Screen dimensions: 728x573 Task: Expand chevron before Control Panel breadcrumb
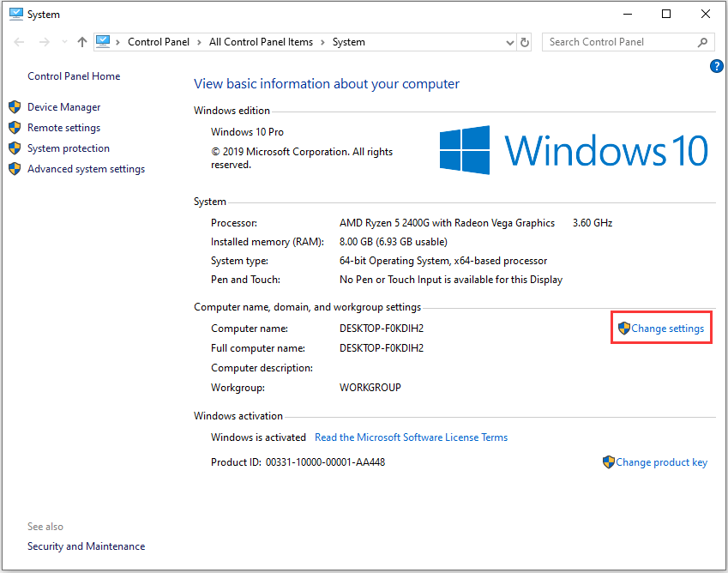click(x=118, y=42)
